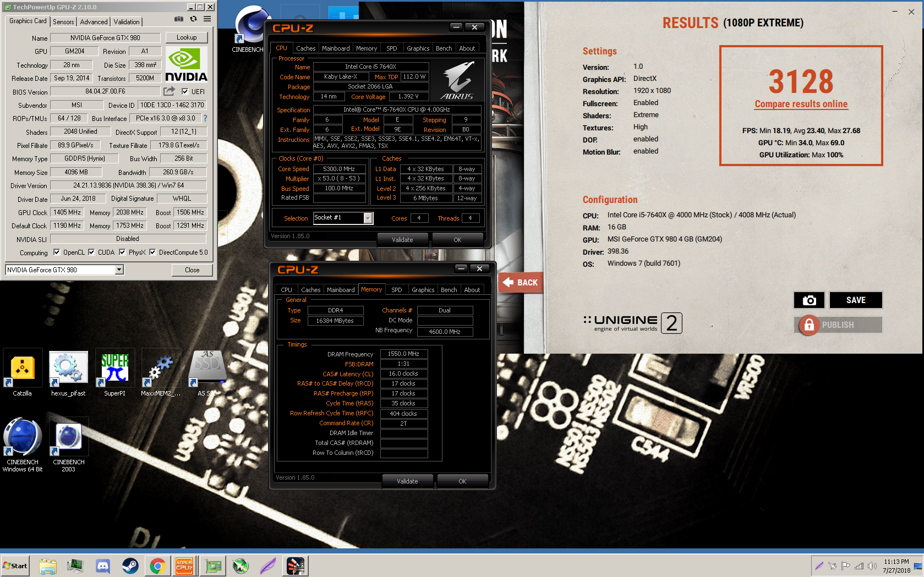Open Windows Explorer from the taskbar
924x577 pixels.
[48, 565]
